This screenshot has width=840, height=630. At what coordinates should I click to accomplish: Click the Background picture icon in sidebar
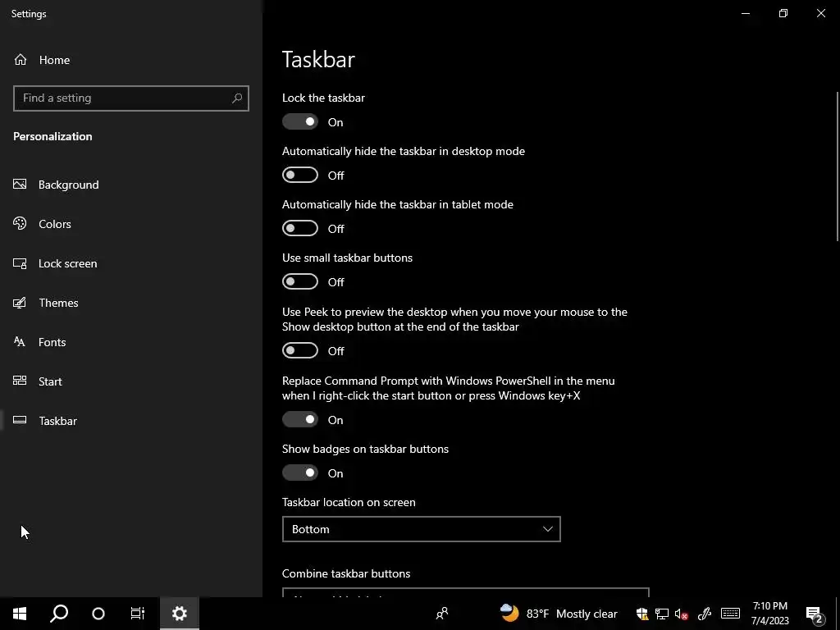click(20, 185)
